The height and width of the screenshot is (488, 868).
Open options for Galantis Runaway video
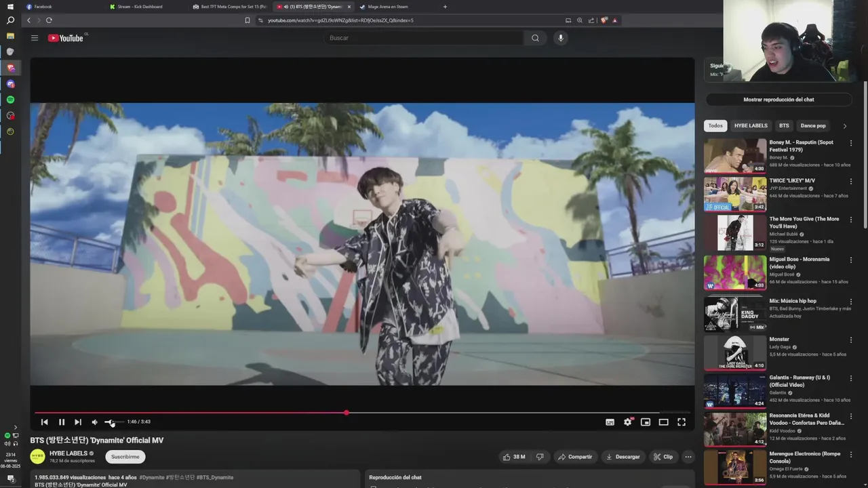[x=850, y=378]
